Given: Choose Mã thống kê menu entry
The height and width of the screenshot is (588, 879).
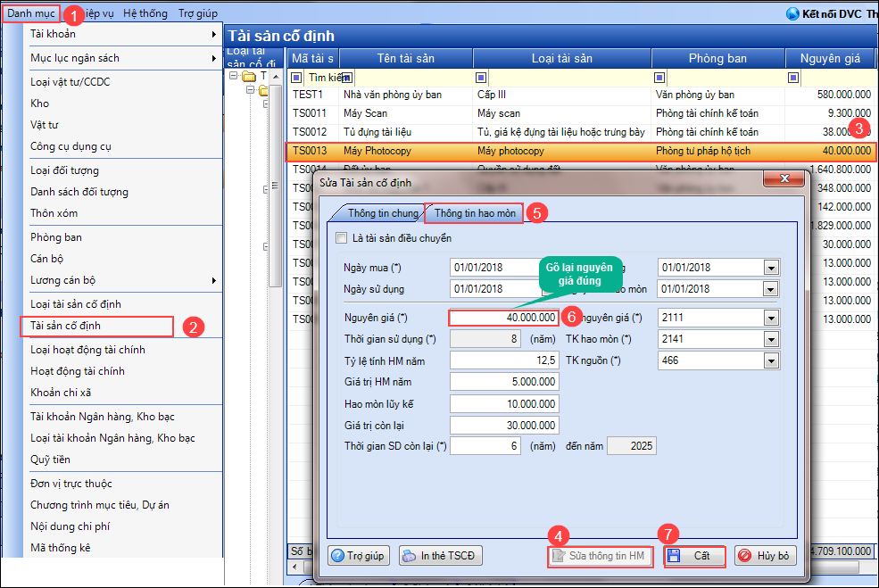Looking at the screenshot, I should [60, 548].
